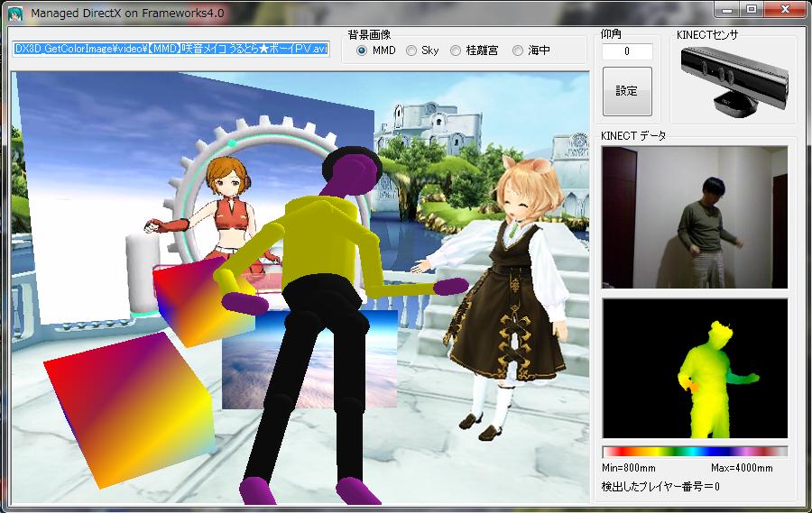Viewport: 812px width, 513px height.
Task: Click the 検出したプレイヤー番号=0 status text
Action: point(660,487)
